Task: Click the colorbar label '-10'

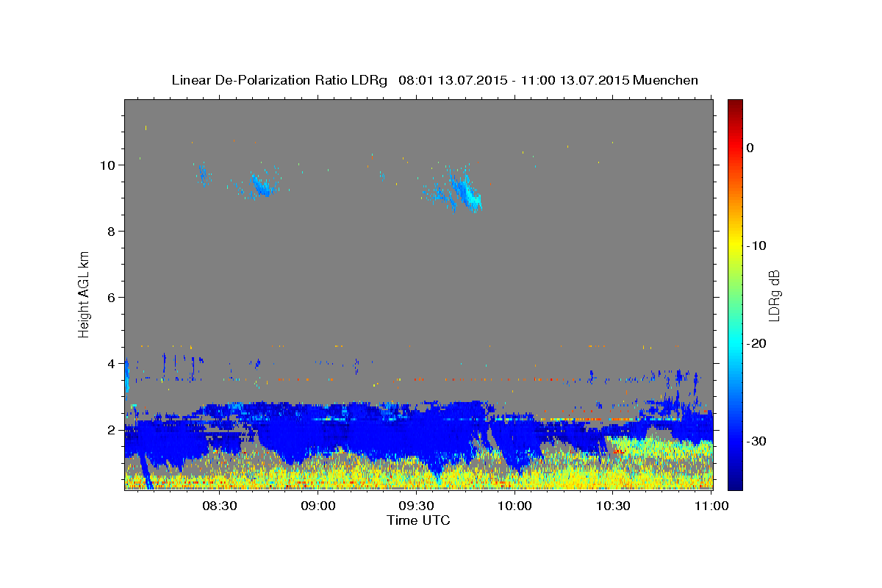Action: tap(758, 245)
